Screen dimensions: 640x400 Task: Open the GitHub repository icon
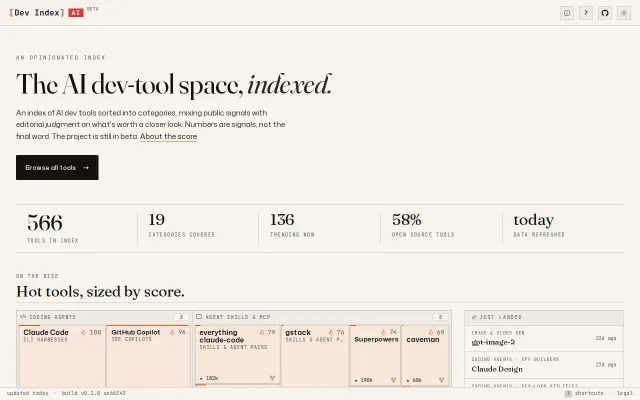[x=605, y=13]
